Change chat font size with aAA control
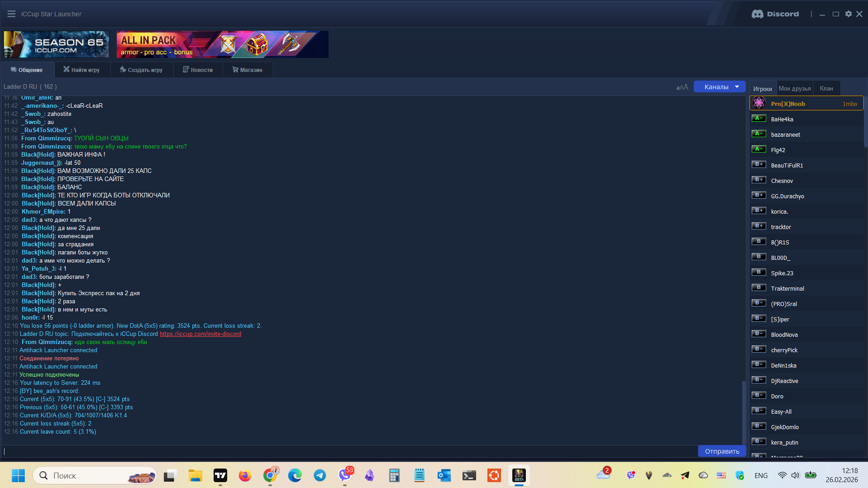Viewport: 868px width, 488px height. (682, 87)
